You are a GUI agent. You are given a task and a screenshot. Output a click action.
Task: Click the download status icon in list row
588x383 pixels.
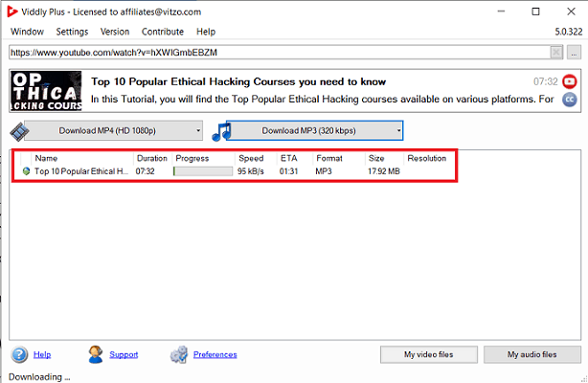(26, 171)
